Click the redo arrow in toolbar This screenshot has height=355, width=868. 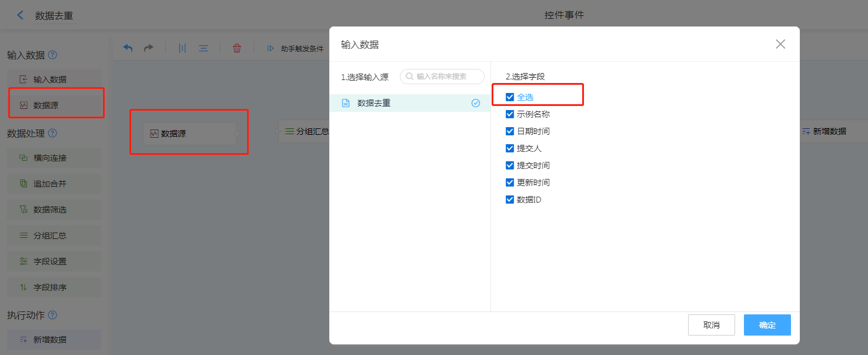click(x=149, y=48)
